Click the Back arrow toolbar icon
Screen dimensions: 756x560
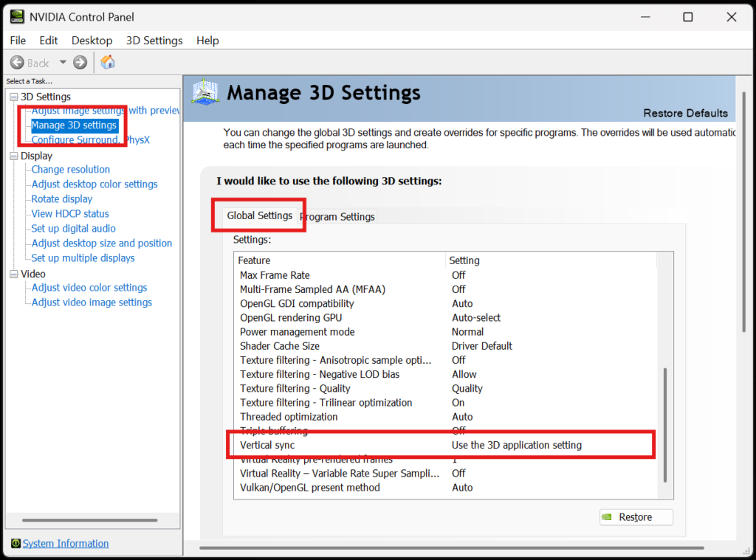18,63
